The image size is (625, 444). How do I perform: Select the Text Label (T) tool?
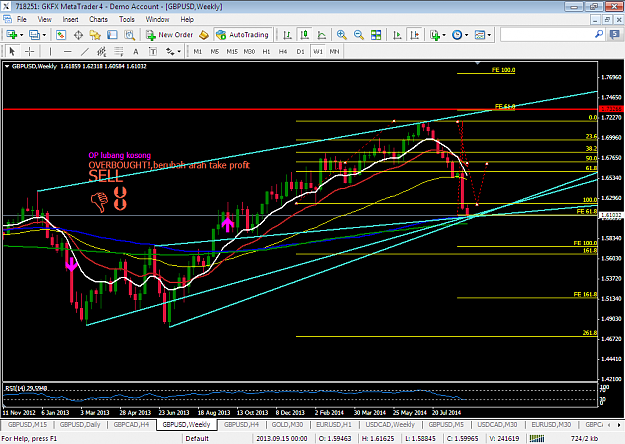(153, 51)
